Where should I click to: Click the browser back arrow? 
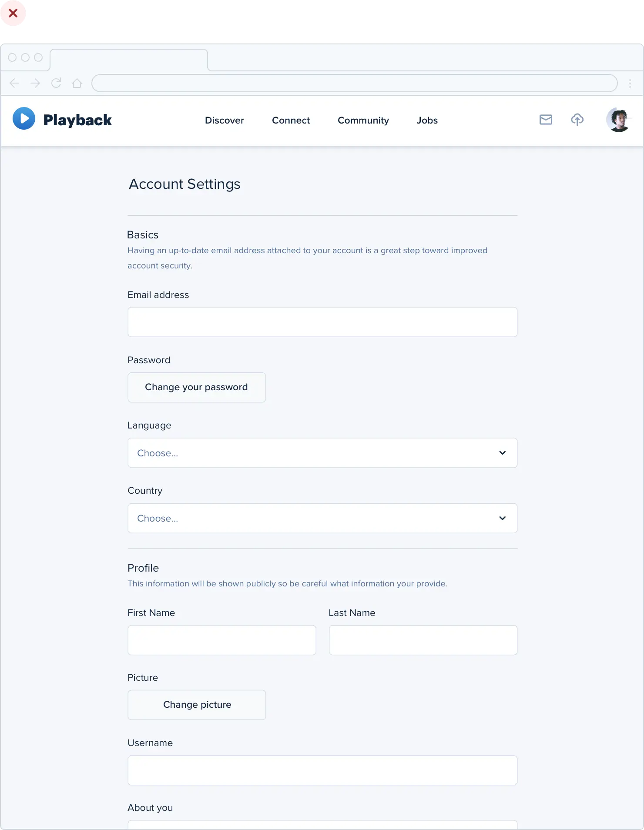click(x=14, y=83)
